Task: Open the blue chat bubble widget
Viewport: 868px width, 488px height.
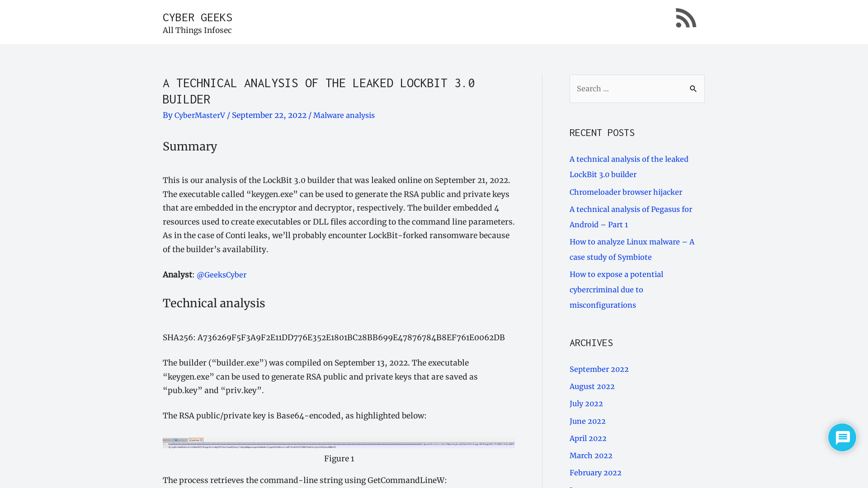Action: 842,437
